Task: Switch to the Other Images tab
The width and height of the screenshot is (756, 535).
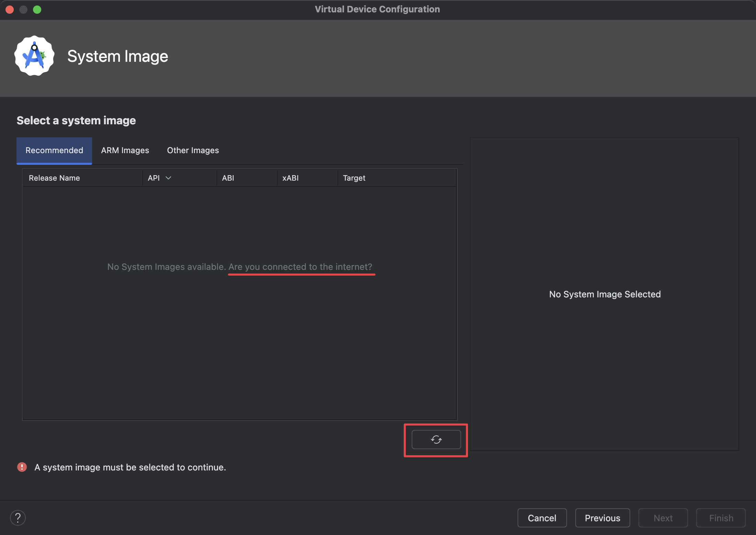Action: pos(193,150)
